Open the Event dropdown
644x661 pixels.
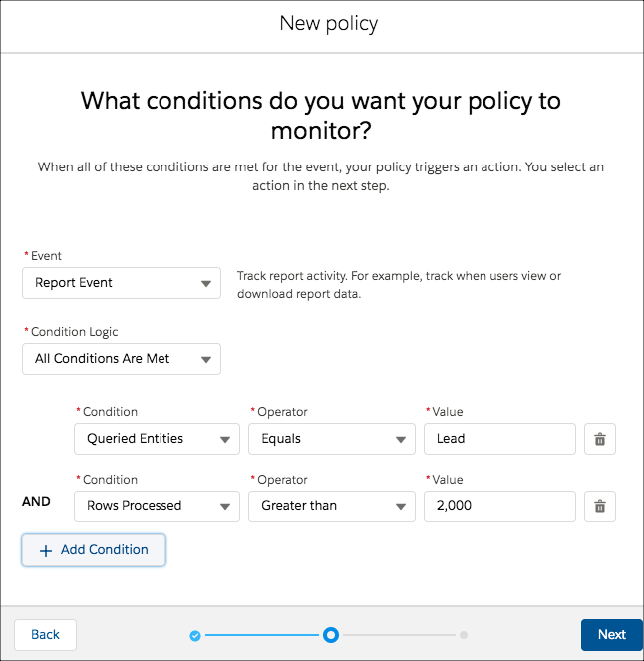click(122, 283)
